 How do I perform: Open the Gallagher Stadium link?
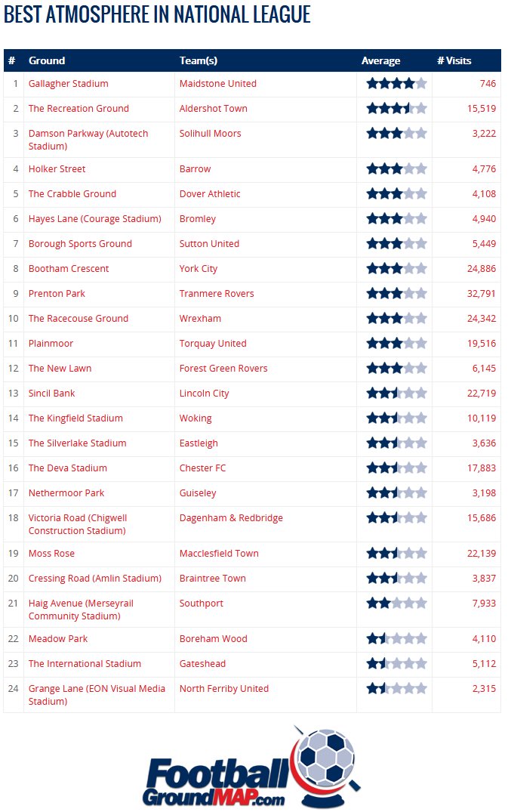coord(69,84)
